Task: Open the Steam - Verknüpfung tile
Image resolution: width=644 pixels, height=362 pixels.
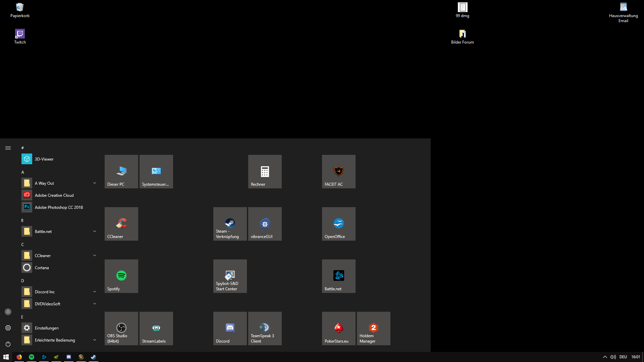Action: pos(230,224)
